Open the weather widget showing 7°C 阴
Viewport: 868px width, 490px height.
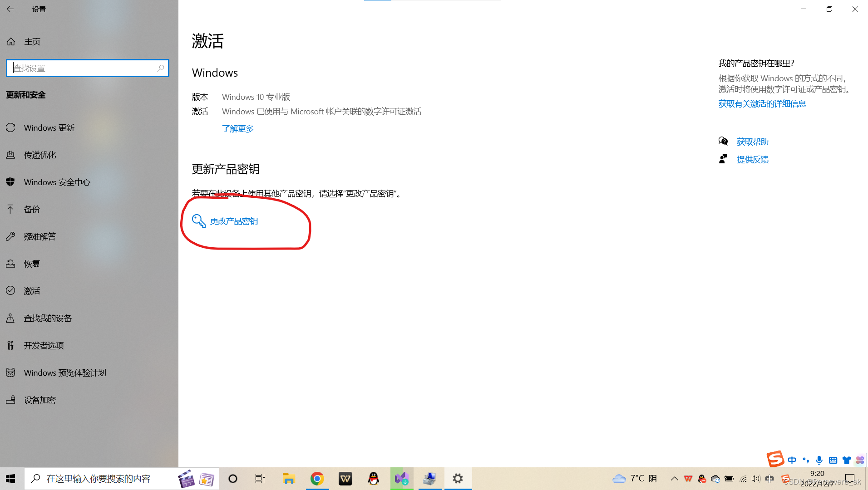tap(635, 479)
